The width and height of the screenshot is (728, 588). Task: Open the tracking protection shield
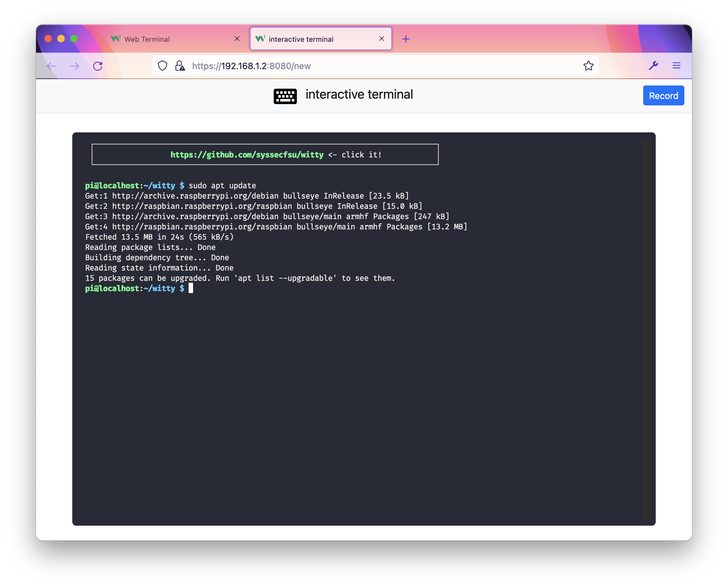point(163,66)
